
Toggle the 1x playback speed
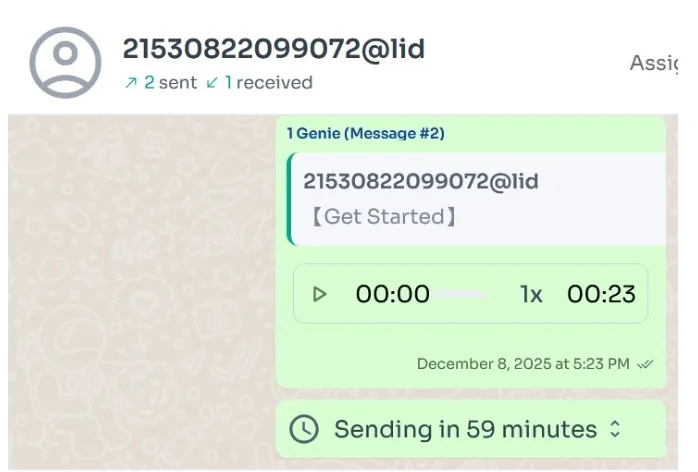[x=531, y=294]
